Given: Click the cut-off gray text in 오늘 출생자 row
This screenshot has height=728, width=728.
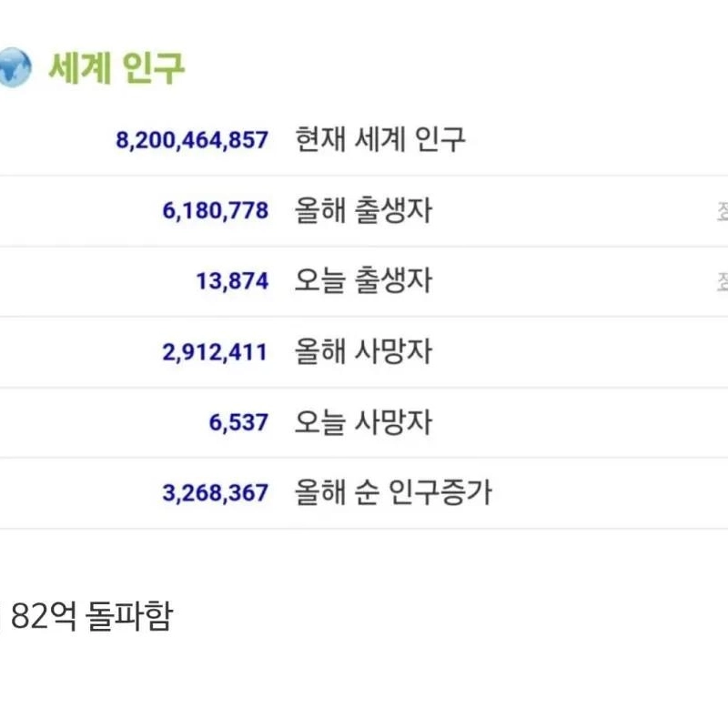Looking at the screenshot, I should click(x=722, y=282).
